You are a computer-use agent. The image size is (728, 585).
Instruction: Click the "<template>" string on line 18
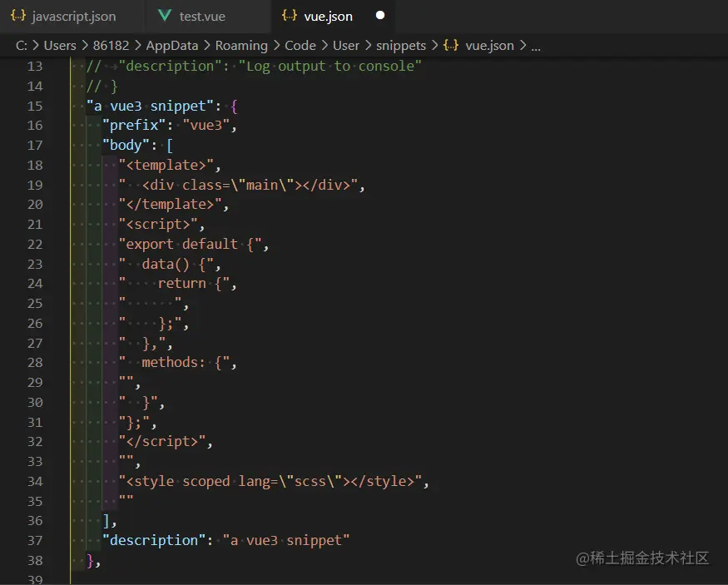click(166, 166)
